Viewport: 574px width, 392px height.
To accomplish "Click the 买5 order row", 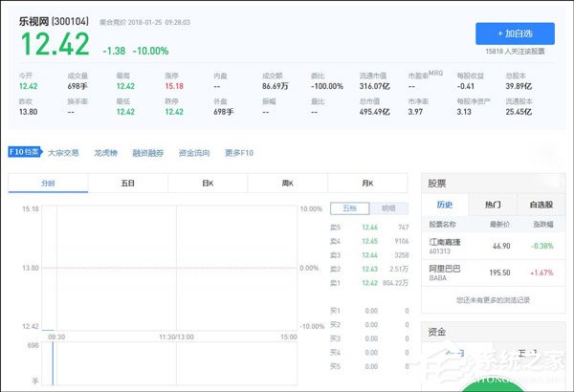I will 369,366.
